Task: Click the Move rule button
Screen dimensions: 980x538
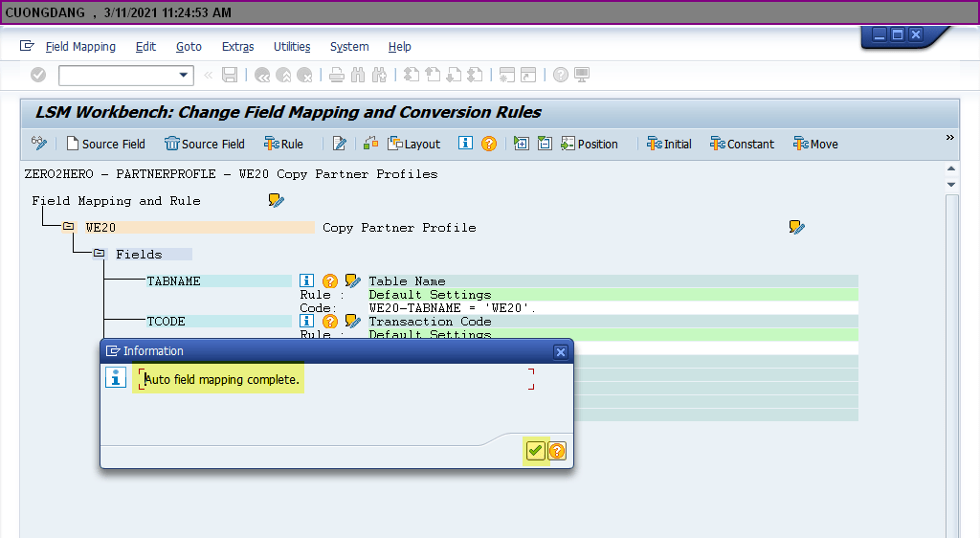Action: click(x=815, y=144)
